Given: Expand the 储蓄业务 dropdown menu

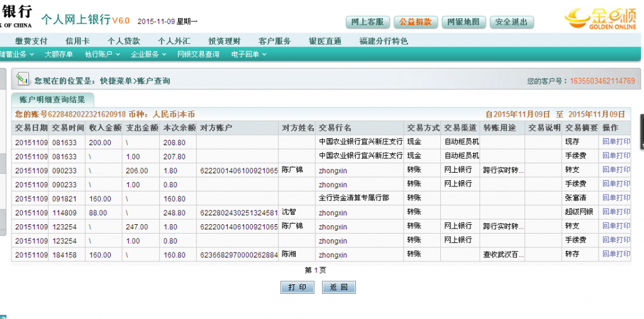Looking at the screenshot, I should point(16,55).
